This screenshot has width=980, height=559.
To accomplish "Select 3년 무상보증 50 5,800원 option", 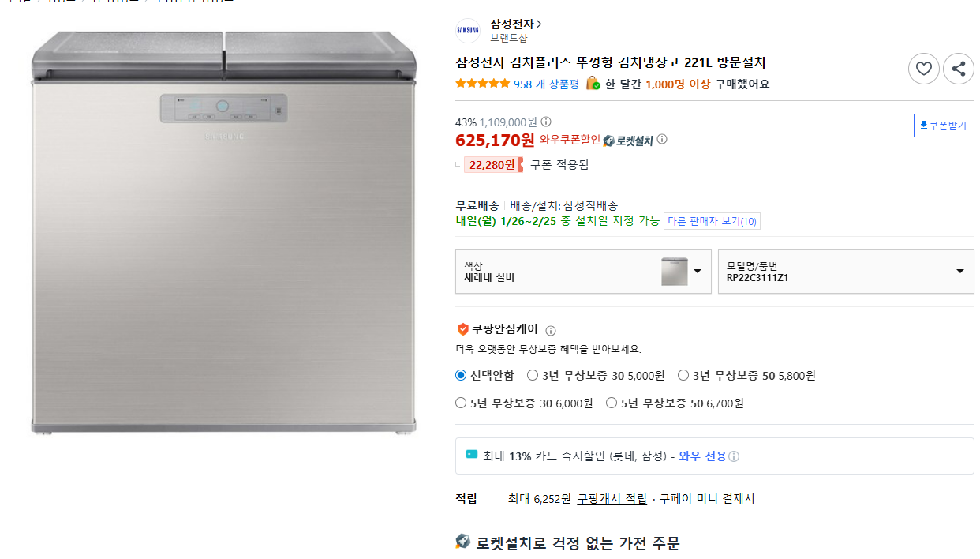I will pyautogui.click(x=683, y=375).
